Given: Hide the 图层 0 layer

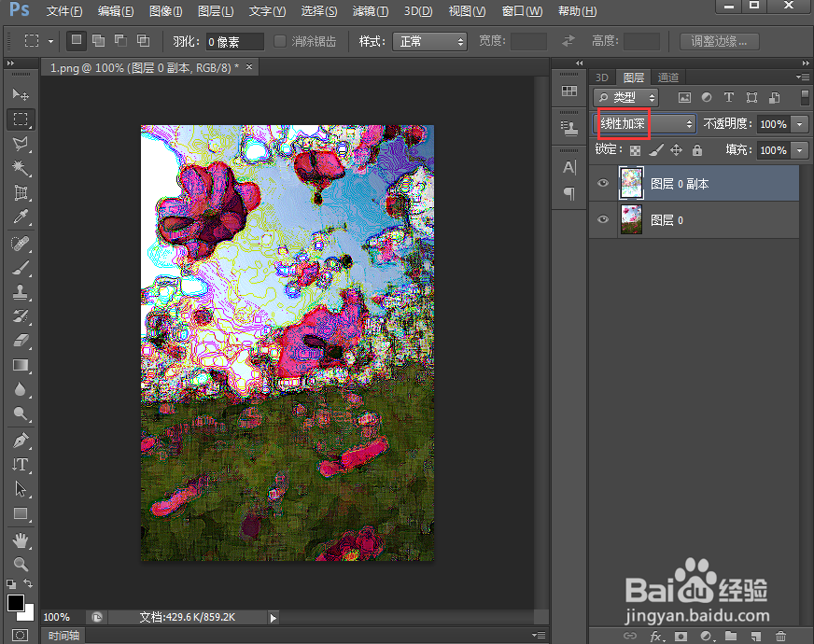Looking at the screenshot, I should pyautogui.click(x=603, y=219).
